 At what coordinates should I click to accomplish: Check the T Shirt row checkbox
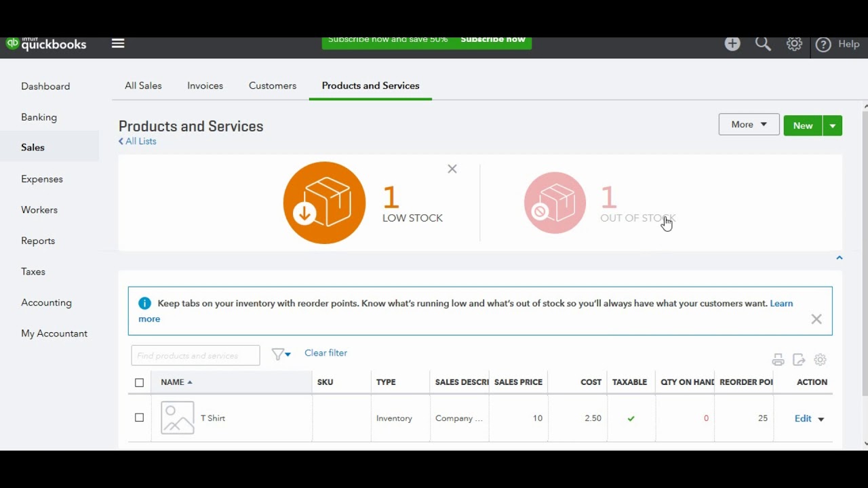(x=139, y=418)
